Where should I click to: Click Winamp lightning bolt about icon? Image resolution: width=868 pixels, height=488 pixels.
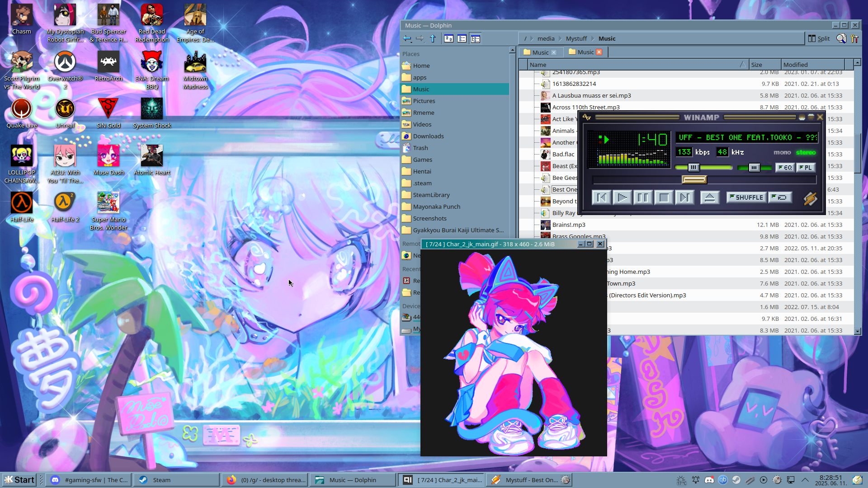pos(810,198)
